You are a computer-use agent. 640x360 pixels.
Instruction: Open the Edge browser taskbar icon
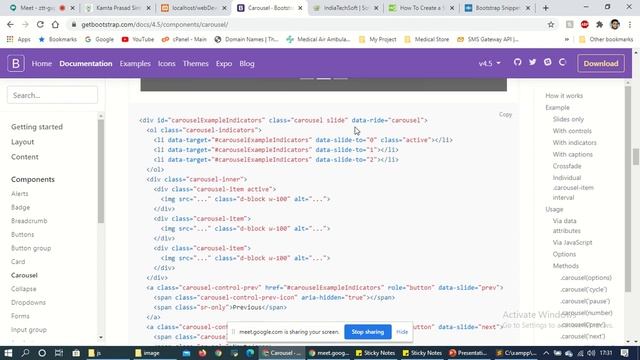[x=250, y=353]
